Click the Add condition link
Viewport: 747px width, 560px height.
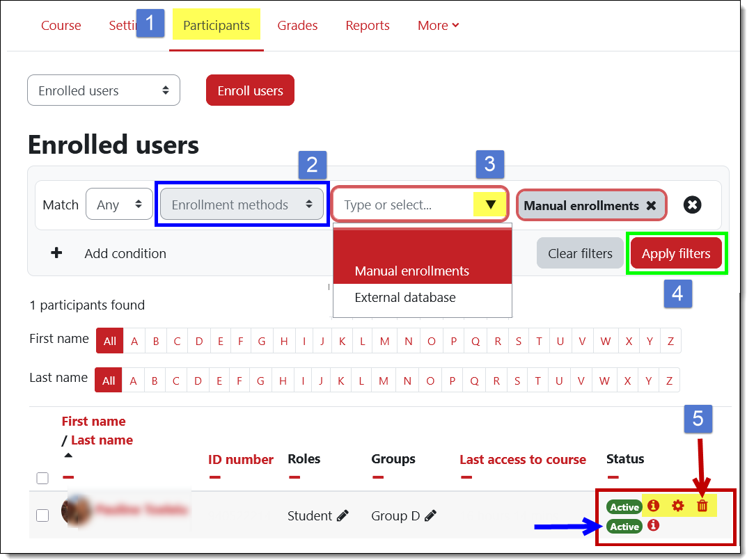point(125,253)
